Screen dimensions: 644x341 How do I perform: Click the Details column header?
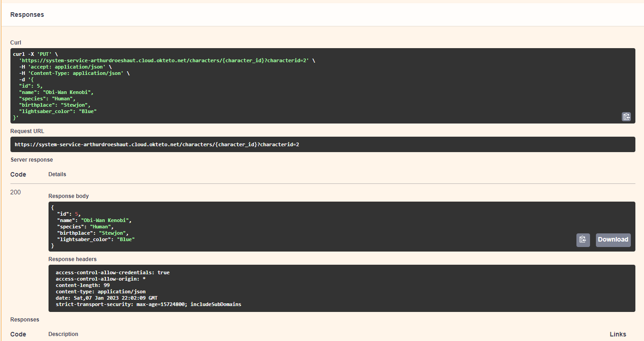(x=57, y=174)
